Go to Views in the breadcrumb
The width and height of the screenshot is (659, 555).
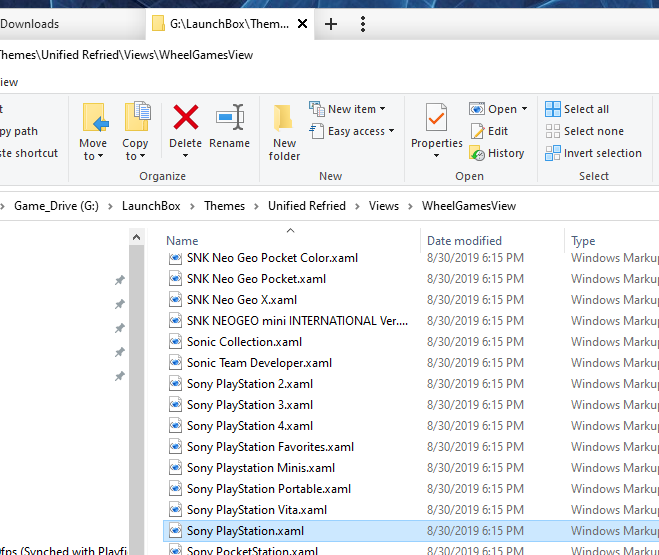click(x=384, y=206)
